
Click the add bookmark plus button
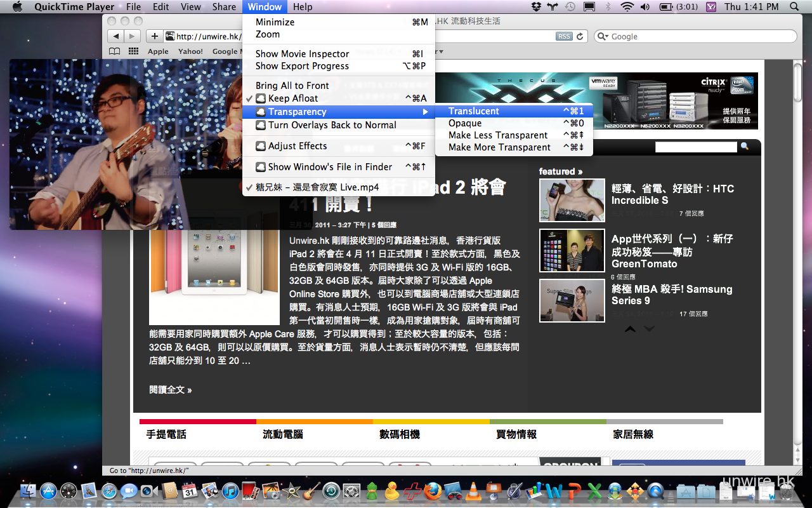154,36
